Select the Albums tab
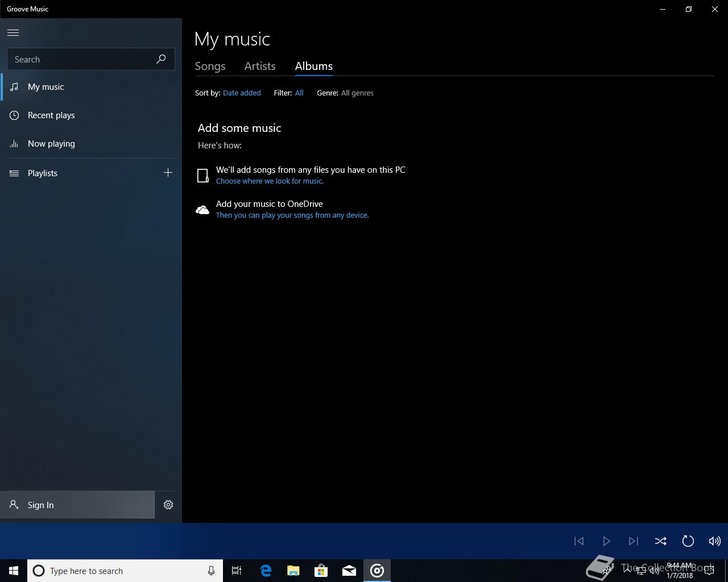728x582 pixels. click(314, 66)
